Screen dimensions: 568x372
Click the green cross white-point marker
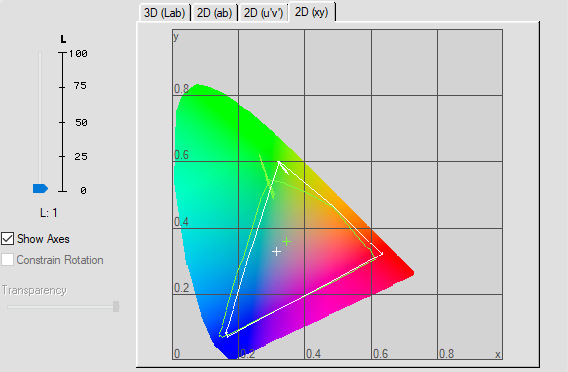pos(287,241)
